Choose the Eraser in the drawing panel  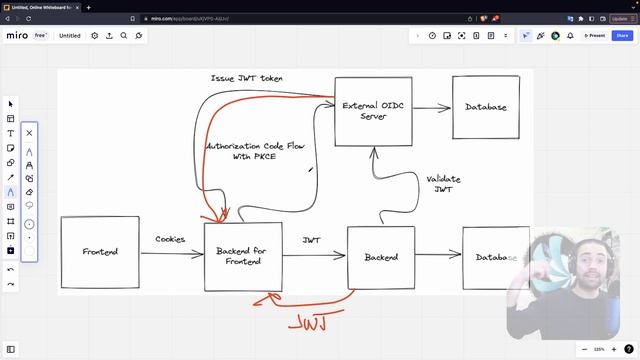(29, 192)
